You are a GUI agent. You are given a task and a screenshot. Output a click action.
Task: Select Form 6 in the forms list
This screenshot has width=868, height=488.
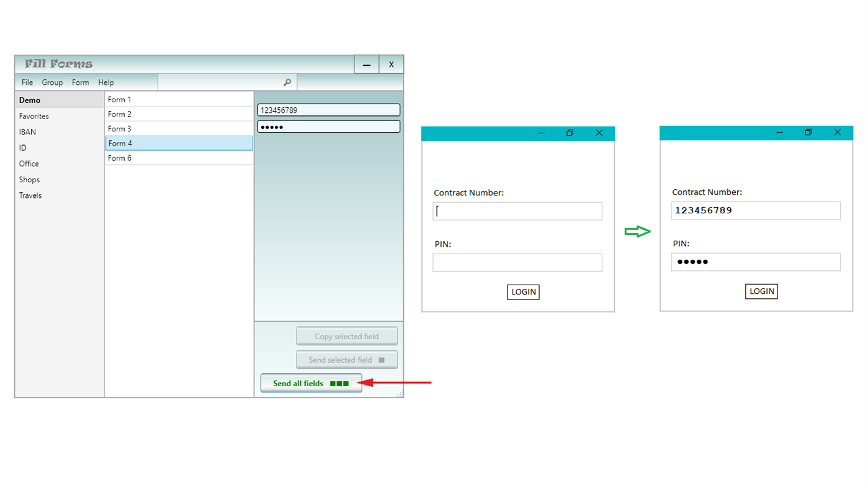pos(119,158)
